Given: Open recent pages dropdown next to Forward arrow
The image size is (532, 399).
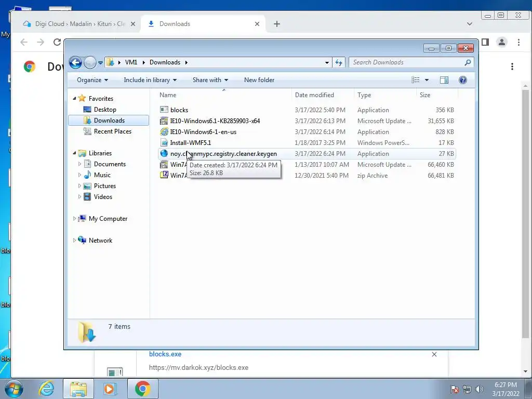Looking at the screenshot, I should pyautogui.click(x=100, y=63).
